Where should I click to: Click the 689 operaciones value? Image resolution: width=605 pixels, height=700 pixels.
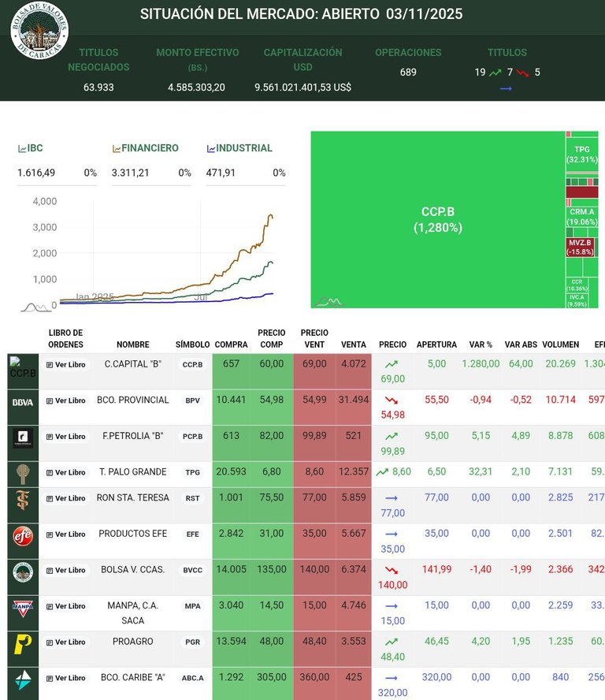[408, 73]
